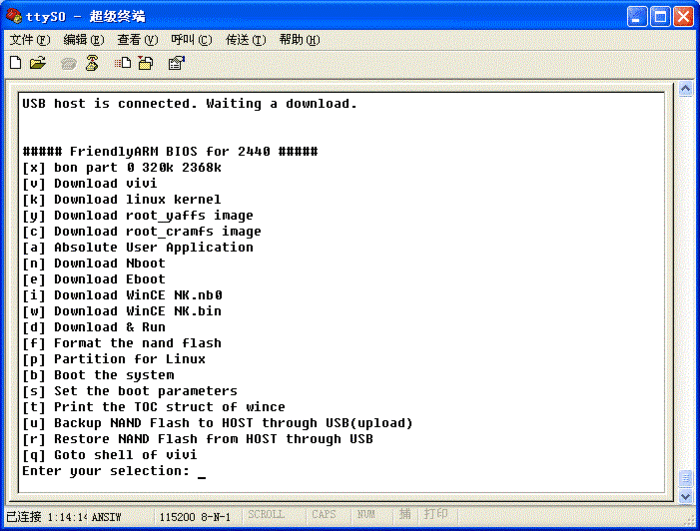Click '[x] bon part 0 320k 2368k' line
The width and height of the screenshot is (700, 531).
(122, 167)
